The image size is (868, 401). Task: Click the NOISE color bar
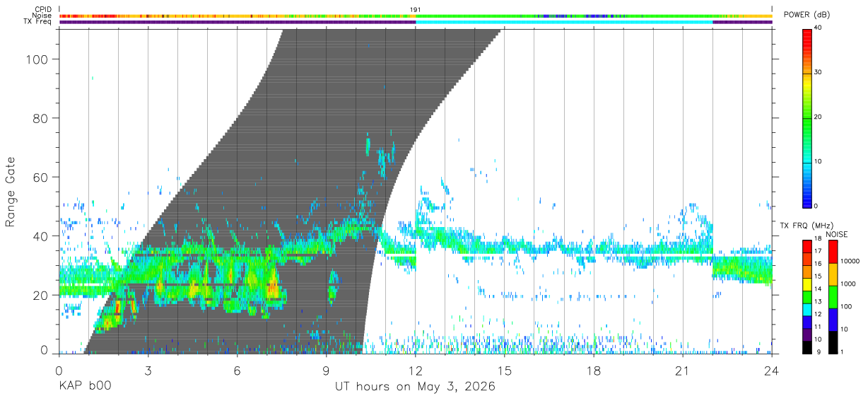point(832,296)
